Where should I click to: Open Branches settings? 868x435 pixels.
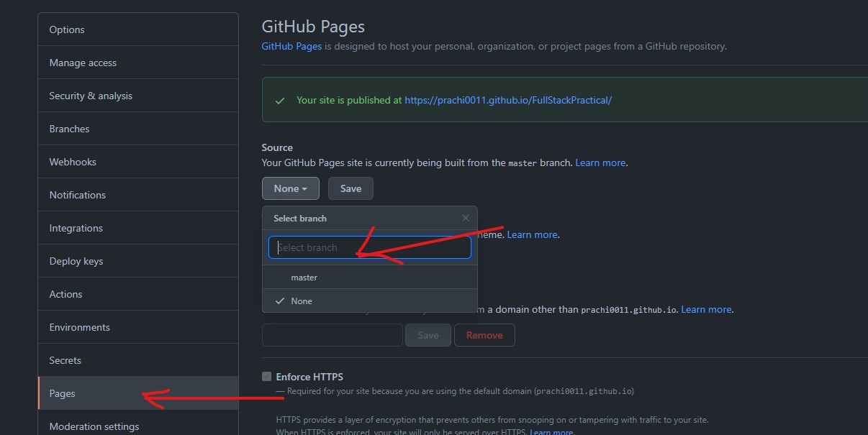click(x=138, y=129)
